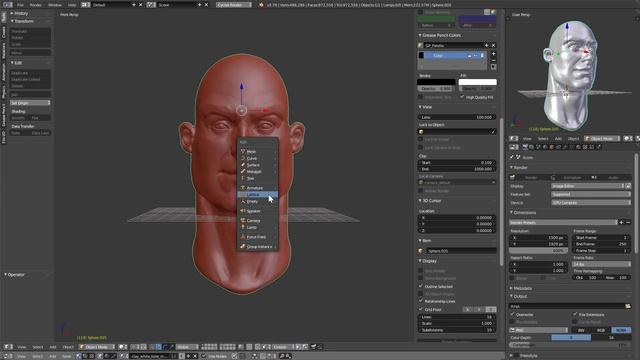This screenshot has width=640, height=360.
Task: Open the Device dropdown GPU Compute
Action: pyautogui.click(x=590, y=202)
